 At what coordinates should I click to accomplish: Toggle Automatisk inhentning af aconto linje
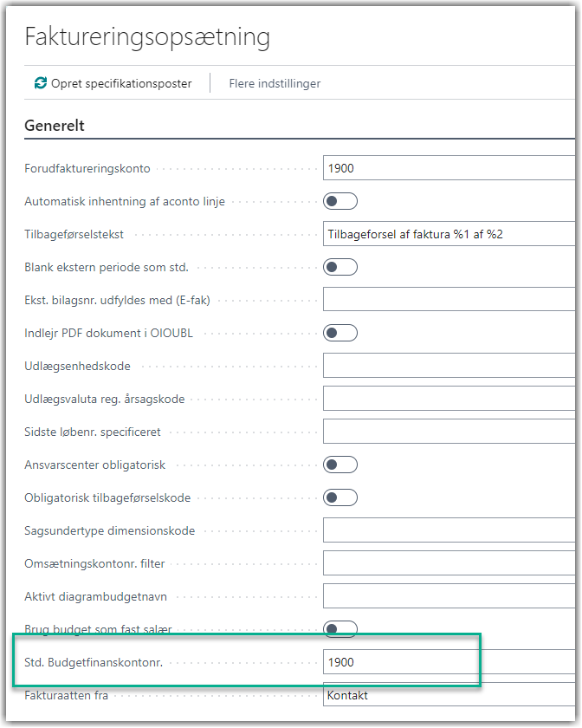click(340, 201)
